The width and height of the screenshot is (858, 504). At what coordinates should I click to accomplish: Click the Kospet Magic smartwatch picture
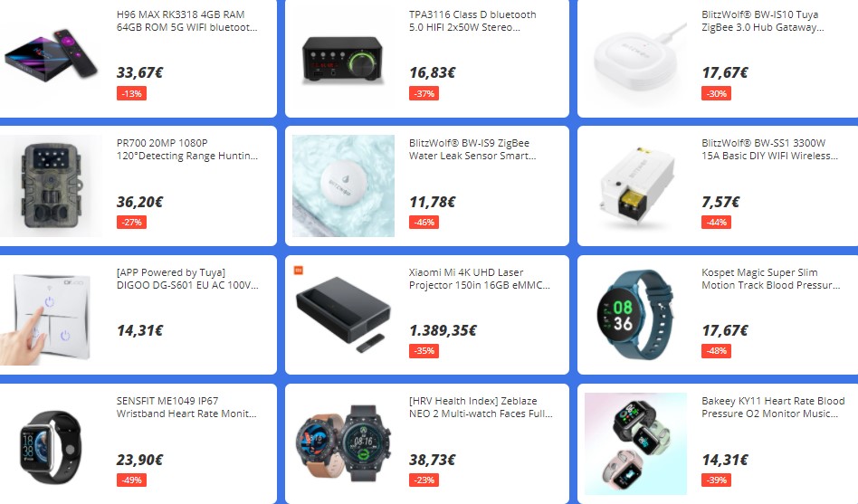click(x=636, y=315)
